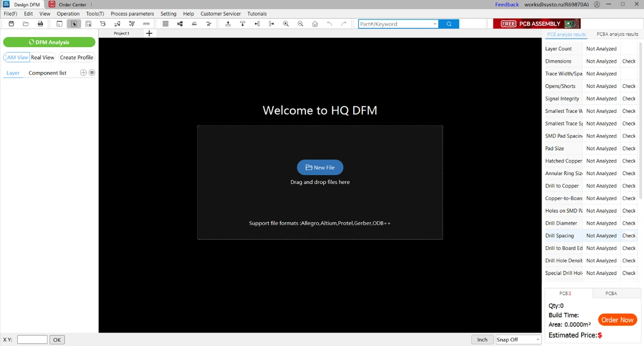This screenshot has height=346, width=644.
Task: Select the Zoom In tool
Action: 286,24
